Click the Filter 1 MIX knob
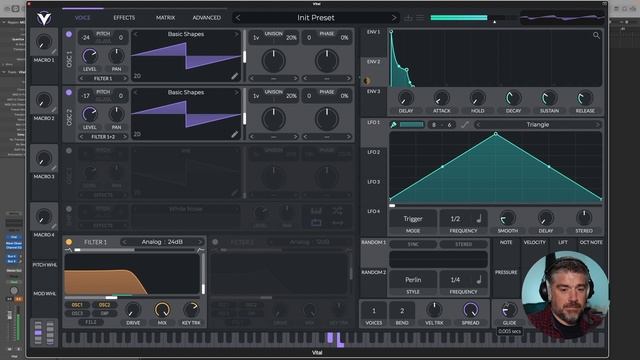This screenshot has width=640, height=360. 162,310
